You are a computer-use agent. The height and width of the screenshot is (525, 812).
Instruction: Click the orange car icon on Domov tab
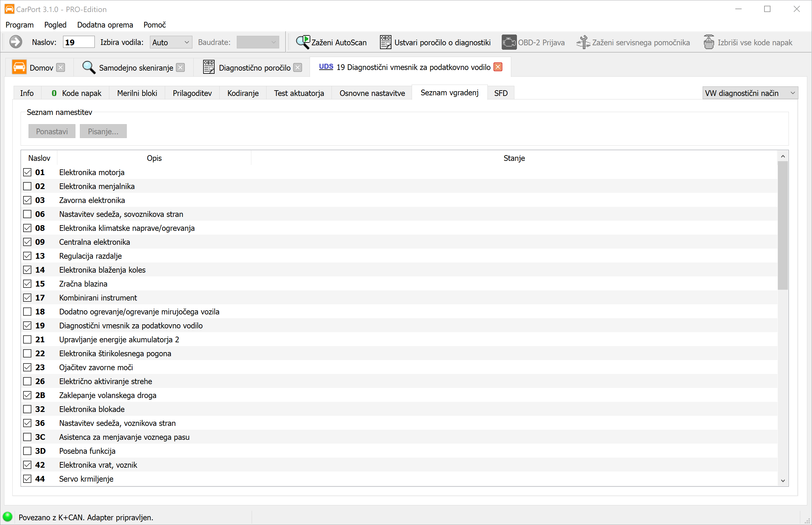click(19, 67)
